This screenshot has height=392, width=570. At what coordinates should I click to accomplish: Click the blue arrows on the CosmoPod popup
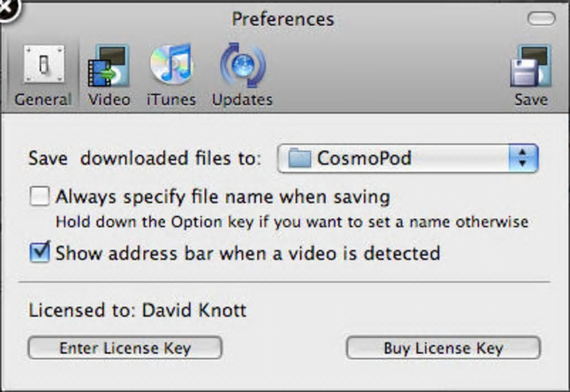pyautogui.click(x=523, y=158)
